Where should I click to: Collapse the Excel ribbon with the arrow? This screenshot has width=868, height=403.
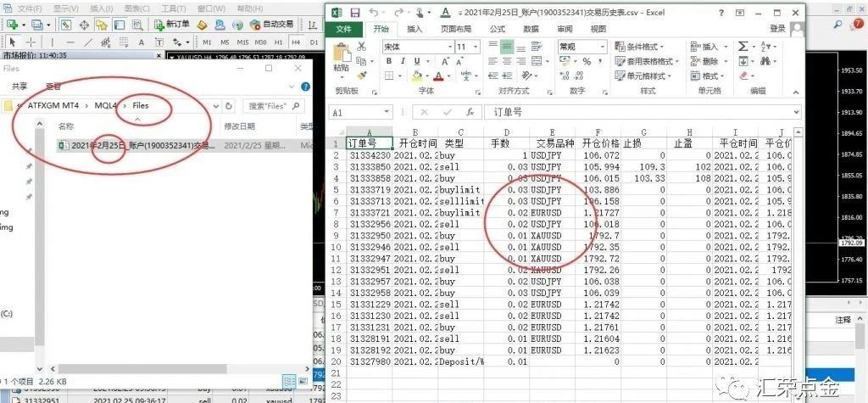click(x=795, y=92)
